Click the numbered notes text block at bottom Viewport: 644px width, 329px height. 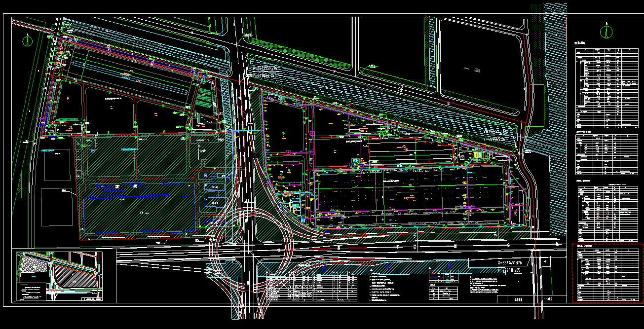click(x=386, y=286)
